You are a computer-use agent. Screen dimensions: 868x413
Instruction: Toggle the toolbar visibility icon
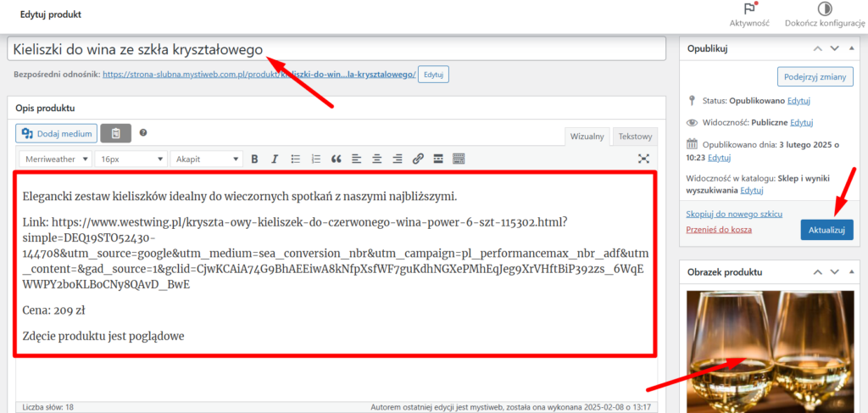tap(459, 159)
